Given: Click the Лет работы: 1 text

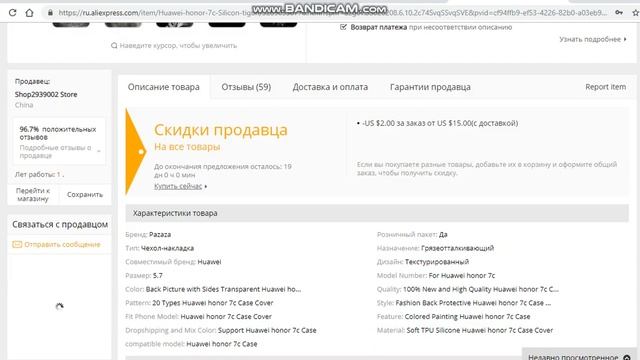Looking at the screenshot, I should tap(38, 174).
